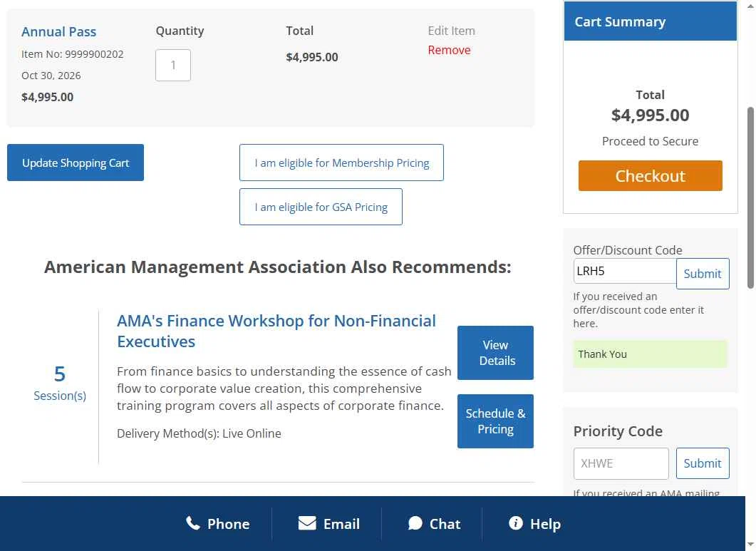The image size is (756, 551).
Task: Click the Cart Summary header
Action: pyautogui.click(x=650, y=21)
